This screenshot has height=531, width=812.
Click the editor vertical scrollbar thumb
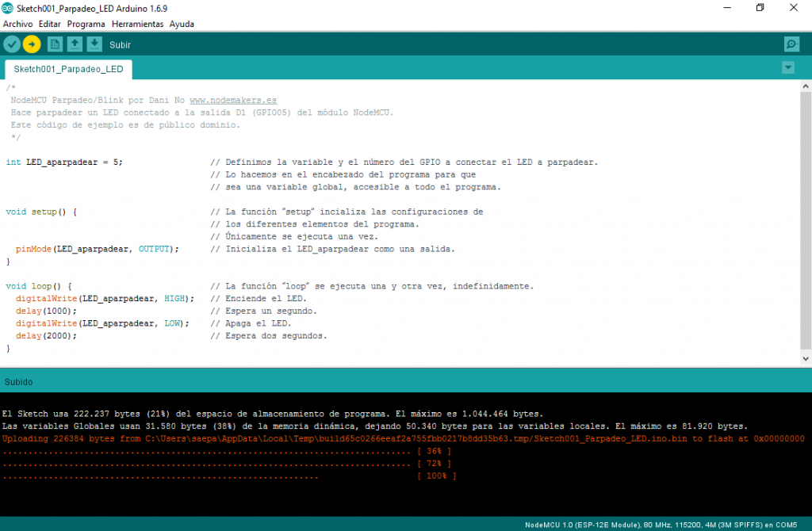pos(806,221)
